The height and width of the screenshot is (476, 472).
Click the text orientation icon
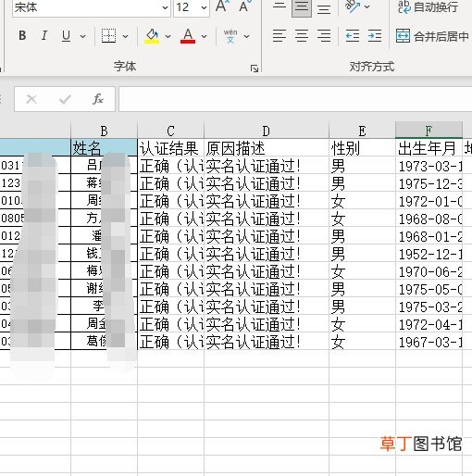[x=352, y=6]
